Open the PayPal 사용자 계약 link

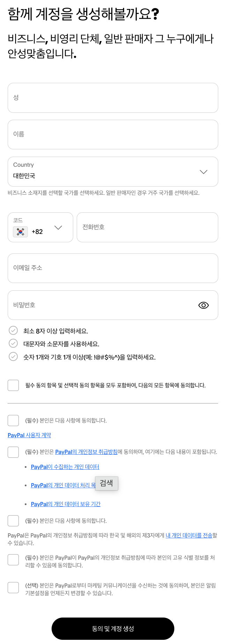tap(29, 435)
